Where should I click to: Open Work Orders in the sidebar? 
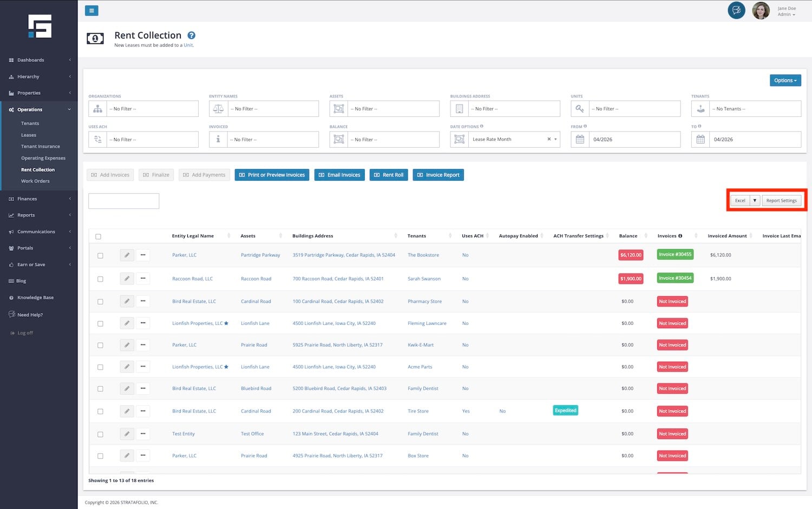35,181
